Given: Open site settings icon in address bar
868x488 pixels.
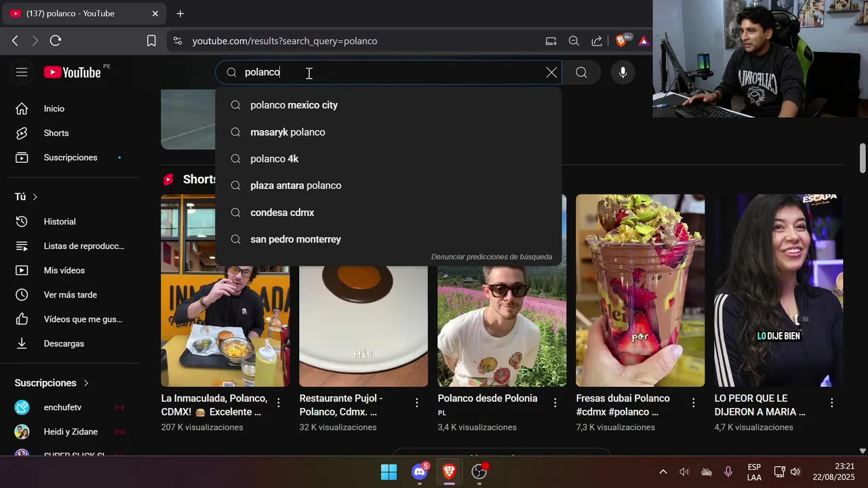Looking at the screenshot, I should click(178, 41).
